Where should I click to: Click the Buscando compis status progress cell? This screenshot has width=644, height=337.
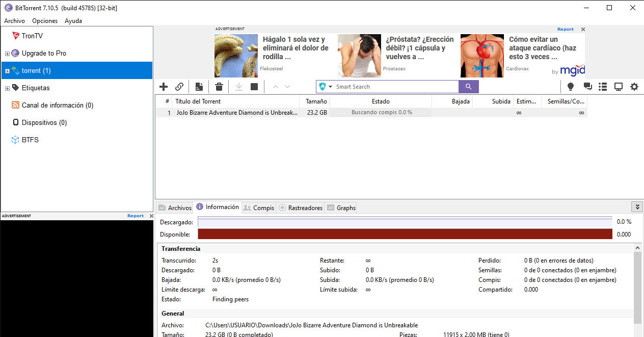[x=381, y=112]
